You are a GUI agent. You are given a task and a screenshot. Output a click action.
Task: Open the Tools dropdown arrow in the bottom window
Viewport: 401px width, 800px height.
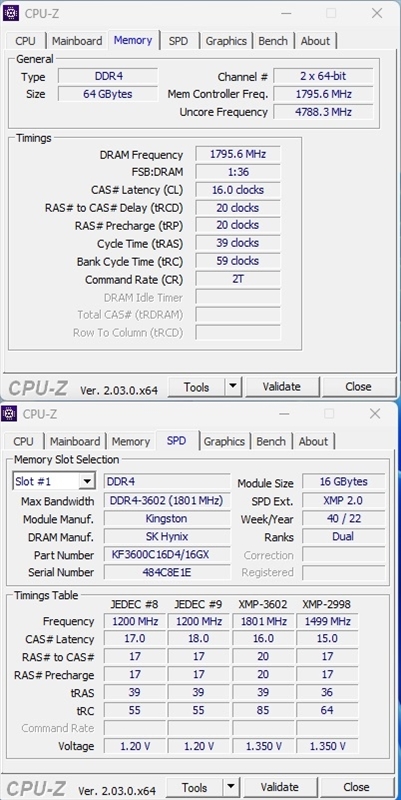tap(231, 787)
